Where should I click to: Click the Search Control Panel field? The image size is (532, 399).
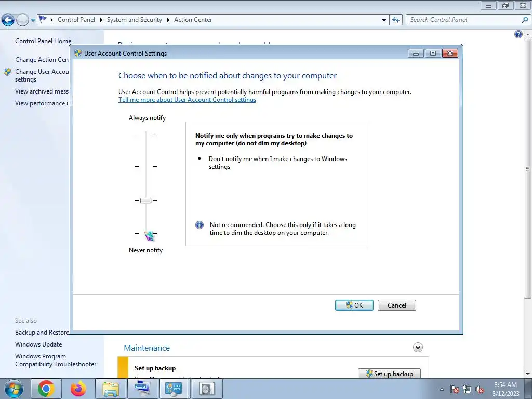[x=464, y=20]
